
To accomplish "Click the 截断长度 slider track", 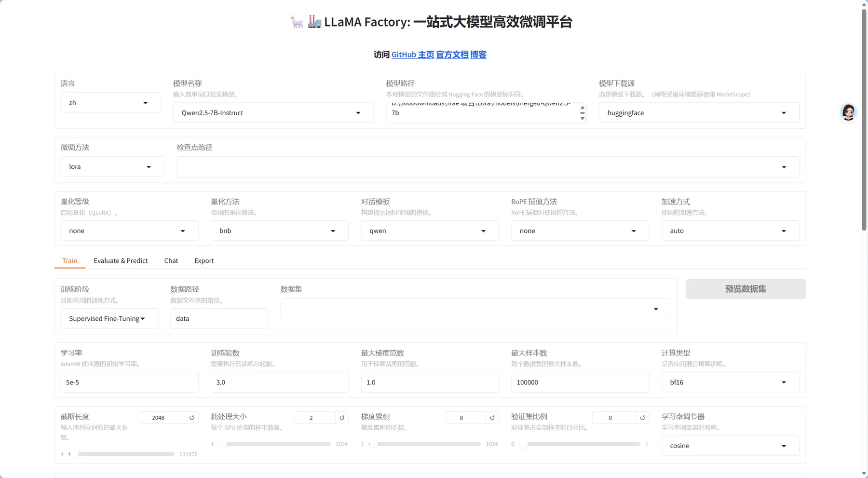I will pos(122,454).
